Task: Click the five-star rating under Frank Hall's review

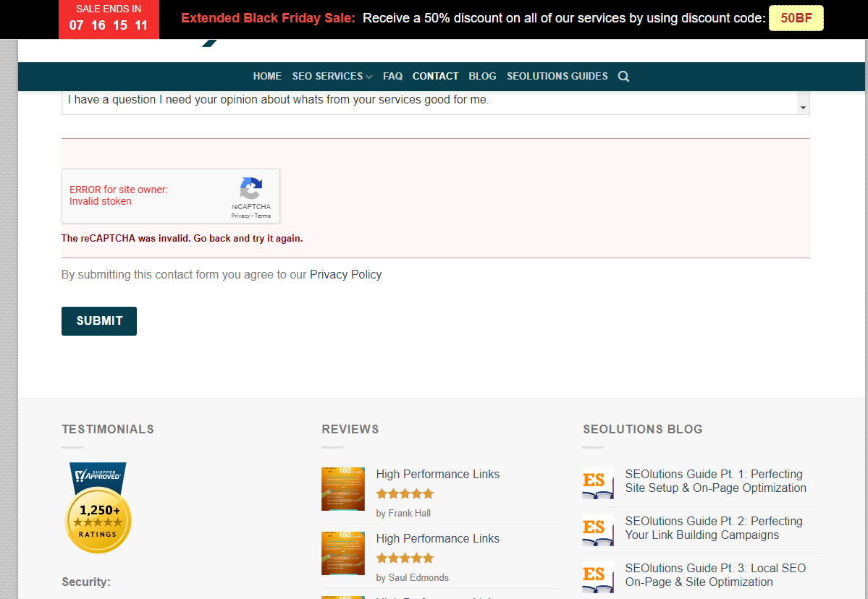Action: coord(405,494)
